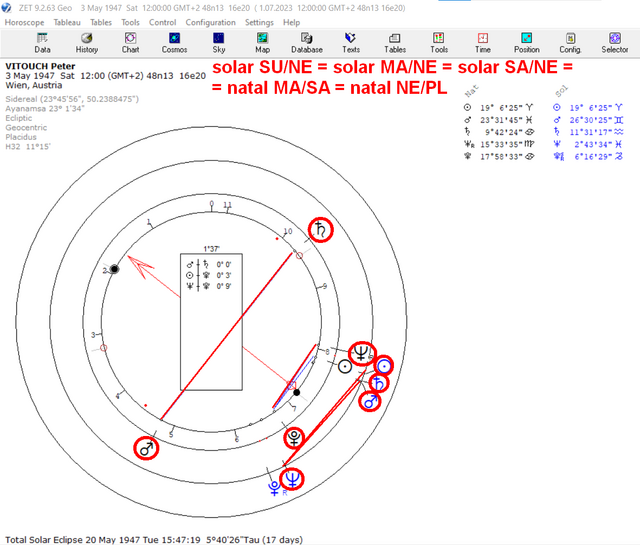Open the Time toolbar icon
Screen dimensions: 640x545
(482, 43)
